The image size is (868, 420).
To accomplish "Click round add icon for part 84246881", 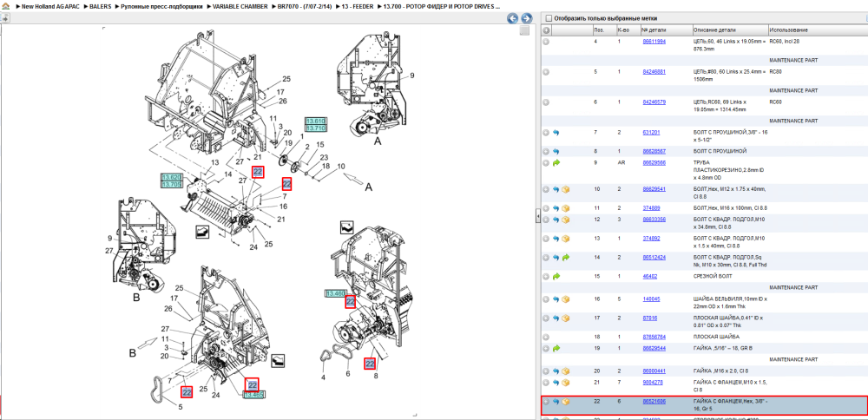I will [x=546, y=72].
